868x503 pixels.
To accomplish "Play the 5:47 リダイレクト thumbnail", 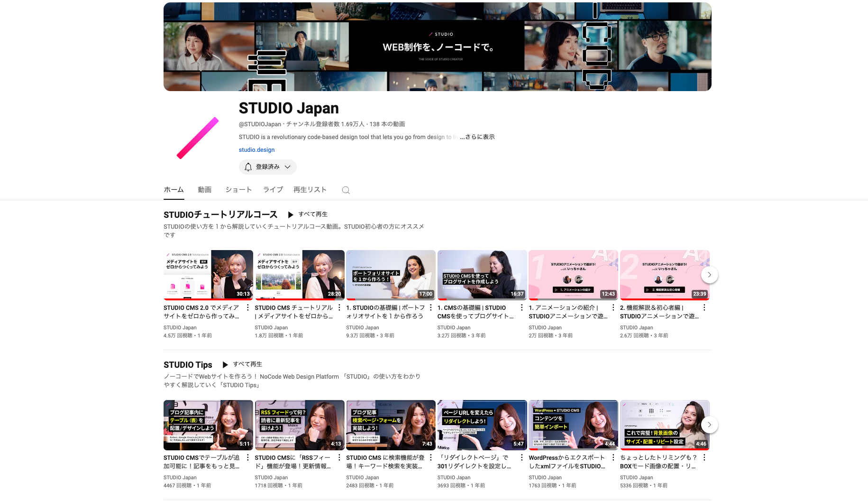I will point(482,425).
